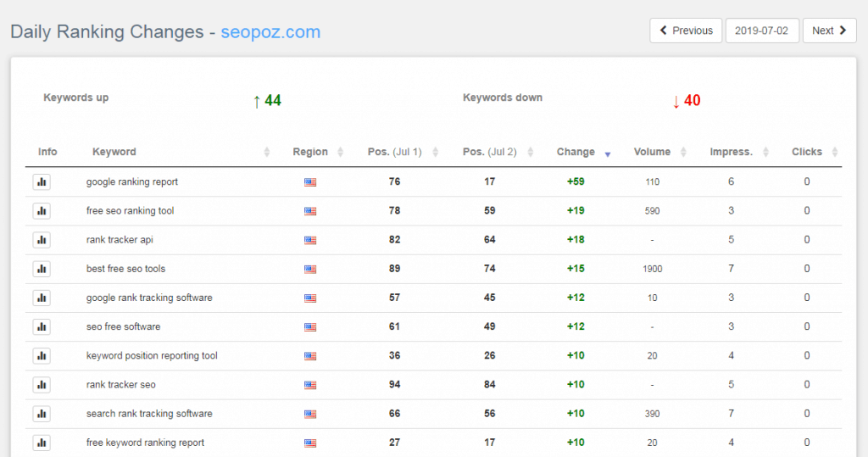
Task: Click volume value 390
Action: 653,414
